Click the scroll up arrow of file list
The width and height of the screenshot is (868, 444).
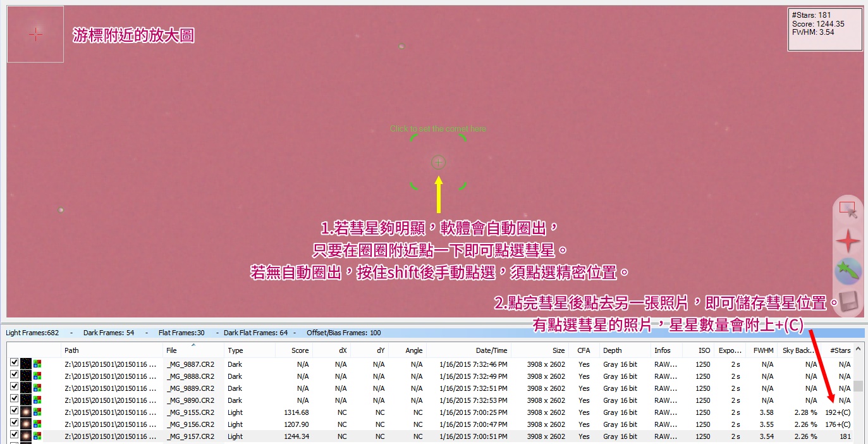coord(858,349)
